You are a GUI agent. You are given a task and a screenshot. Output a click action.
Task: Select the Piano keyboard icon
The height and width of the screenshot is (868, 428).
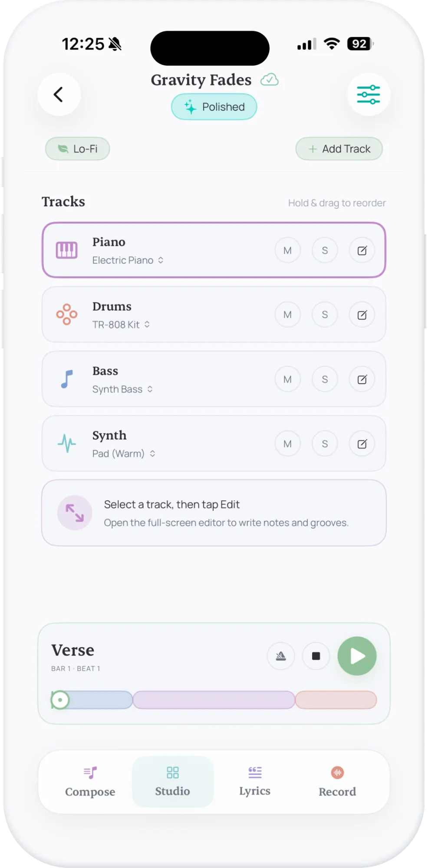(66, 250)
